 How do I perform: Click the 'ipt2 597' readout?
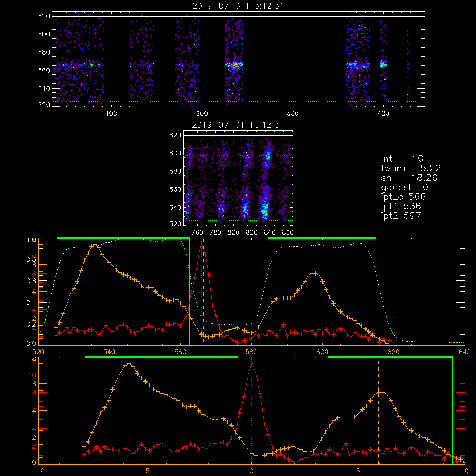point(401,216)
